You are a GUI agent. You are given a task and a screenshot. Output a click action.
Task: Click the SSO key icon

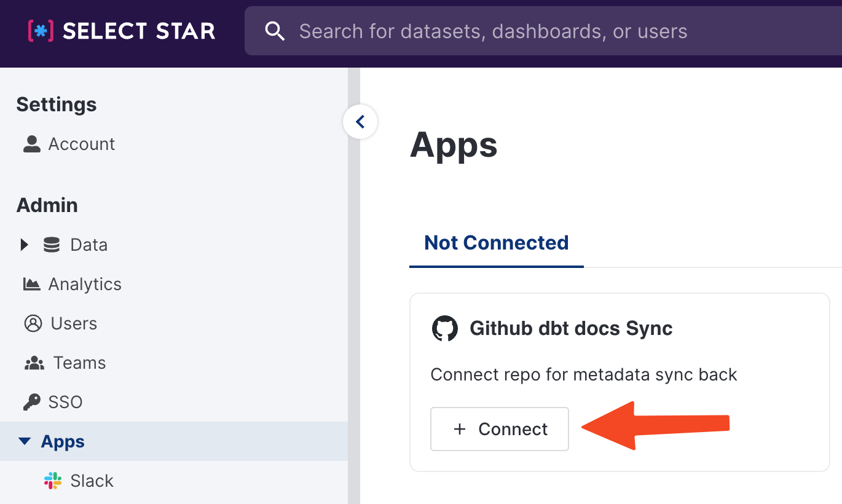click(32, 402)
